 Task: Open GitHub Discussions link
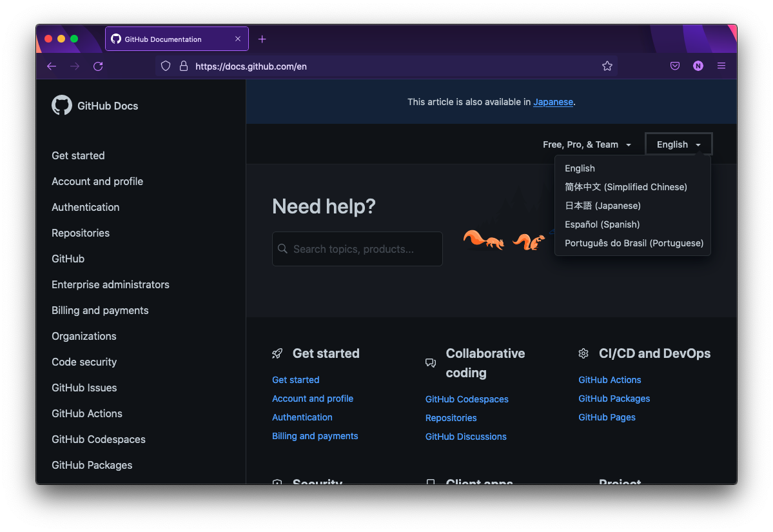point(466,437)
